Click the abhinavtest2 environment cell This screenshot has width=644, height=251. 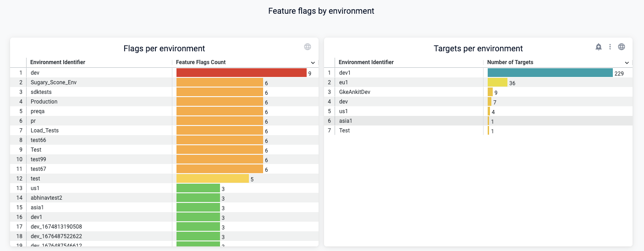tap(46, 198)
